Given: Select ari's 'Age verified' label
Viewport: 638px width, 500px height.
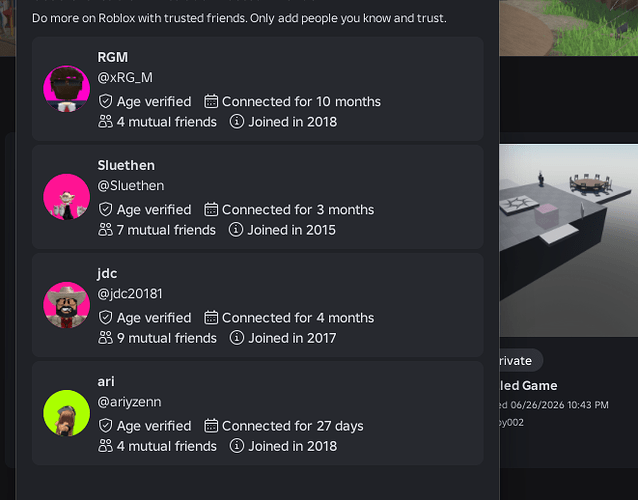Looking at the screenshot, I should 154,426.
